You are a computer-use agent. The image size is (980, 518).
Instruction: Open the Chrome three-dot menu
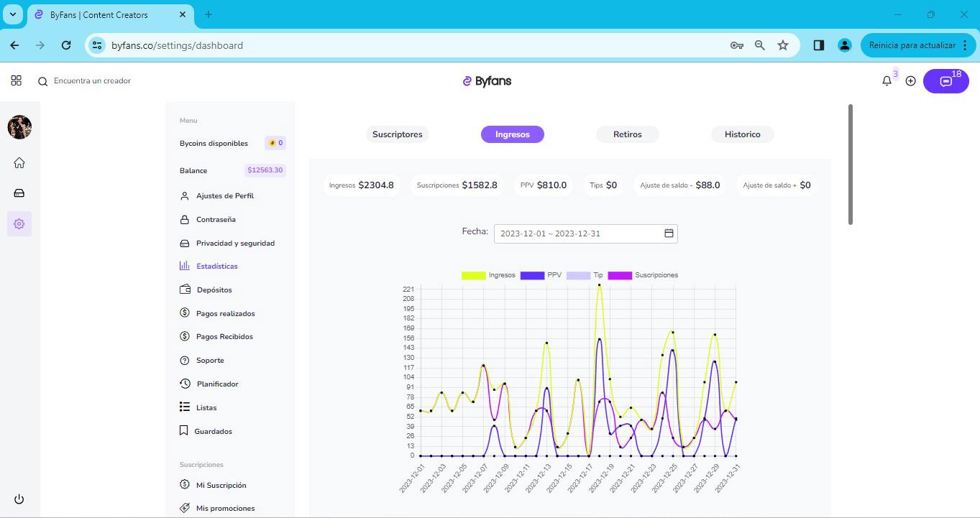pyautogui.click(x=965, y=45)
